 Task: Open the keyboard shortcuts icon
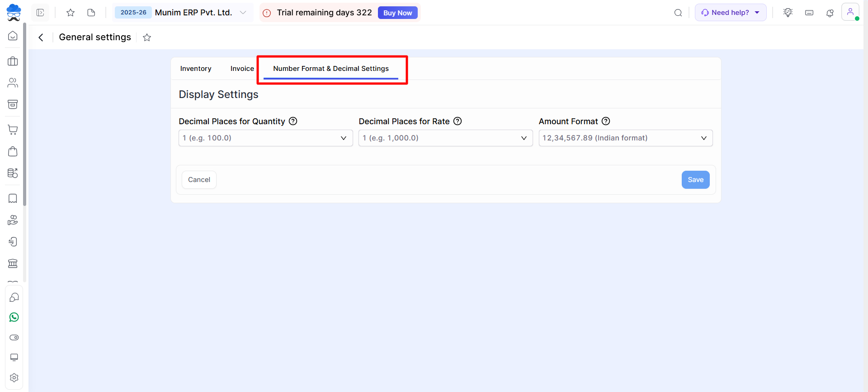click(809, 13)
